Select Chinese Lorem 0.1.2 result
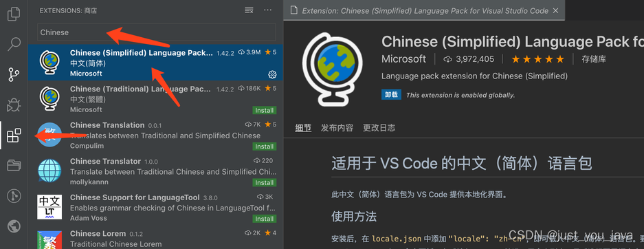644x249 pixels. (x=155, y=238)
